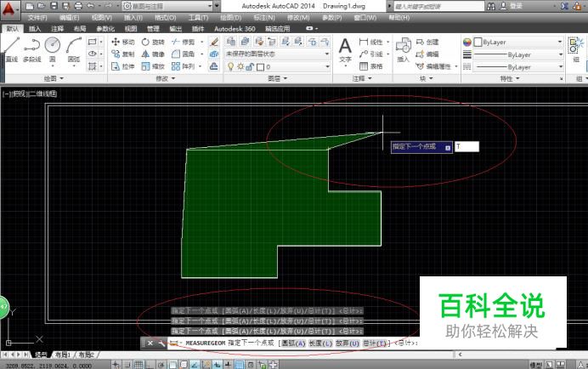Click the Undo arrow in quick access toolbar
The width and height of the screenshot is (588, 369).
point(90,6)
